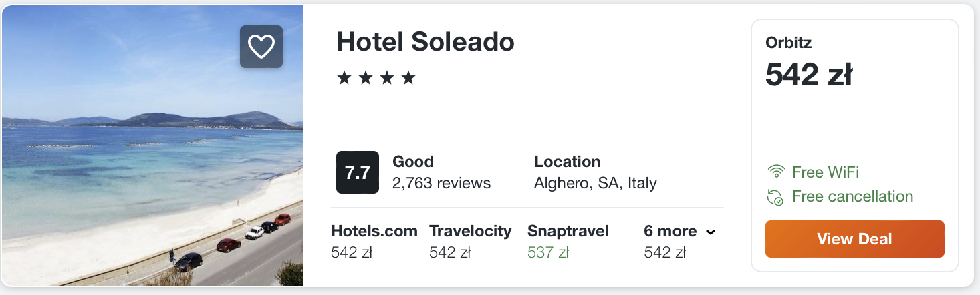Open the Hotel Soleado title link
980x295 pixels.
(x=425, y=42)
